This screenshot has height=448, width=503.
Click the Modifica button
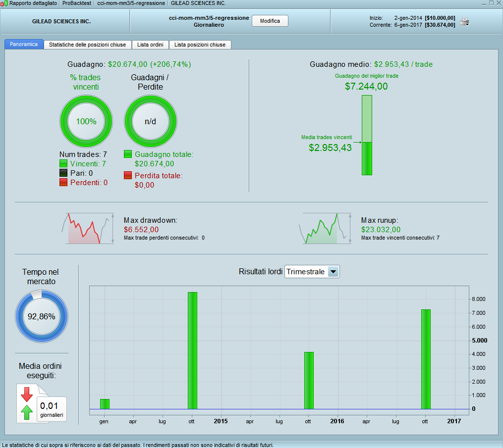click(270, 21)
